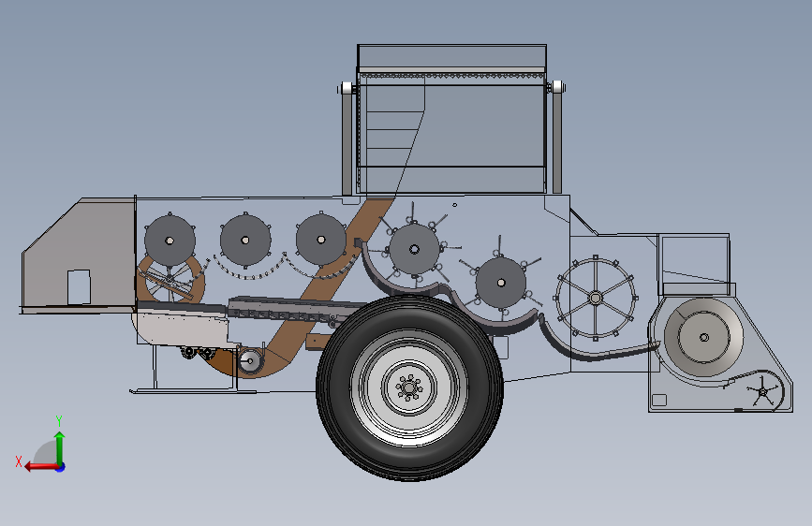Select the large black rubber tire
The height and width of the screenshot is (526, 812).
click(x=409, y=387)
